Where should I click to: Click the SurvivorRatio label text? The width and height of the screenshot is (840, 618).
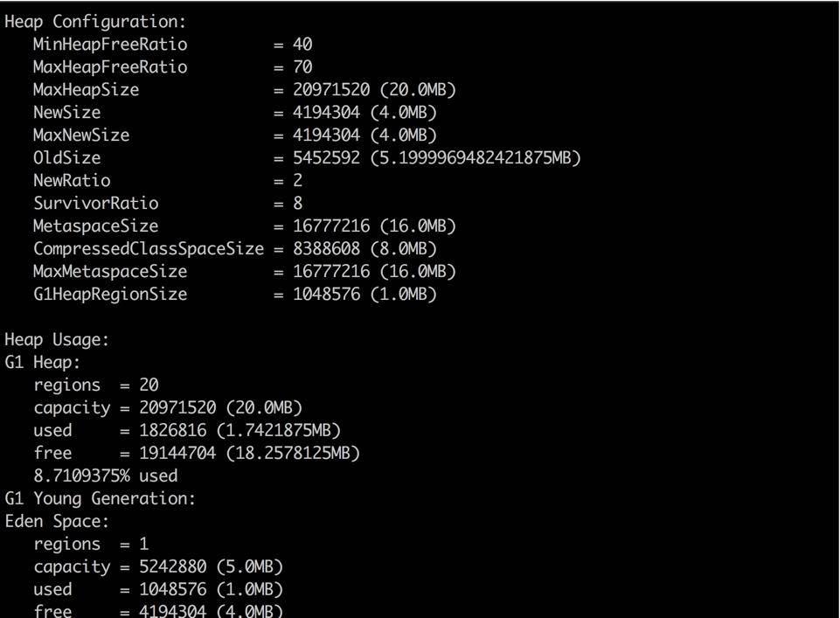point(96,204)
